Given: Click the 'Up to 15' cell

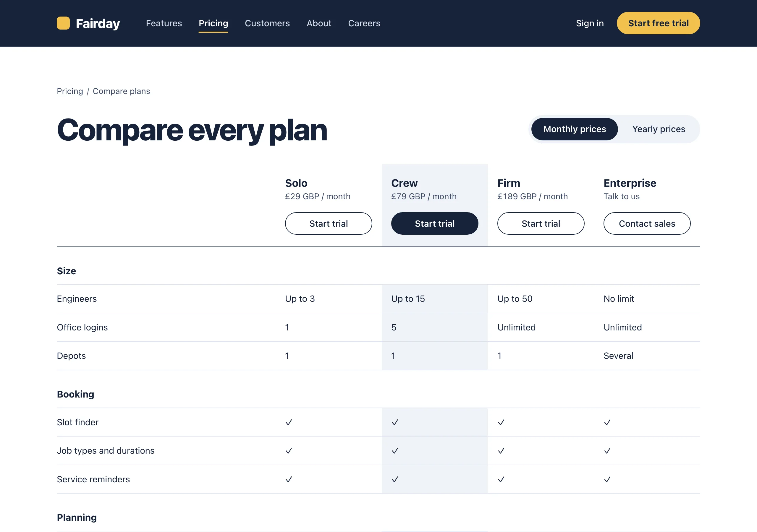Looking at the screenshot, I should (408, 299).
